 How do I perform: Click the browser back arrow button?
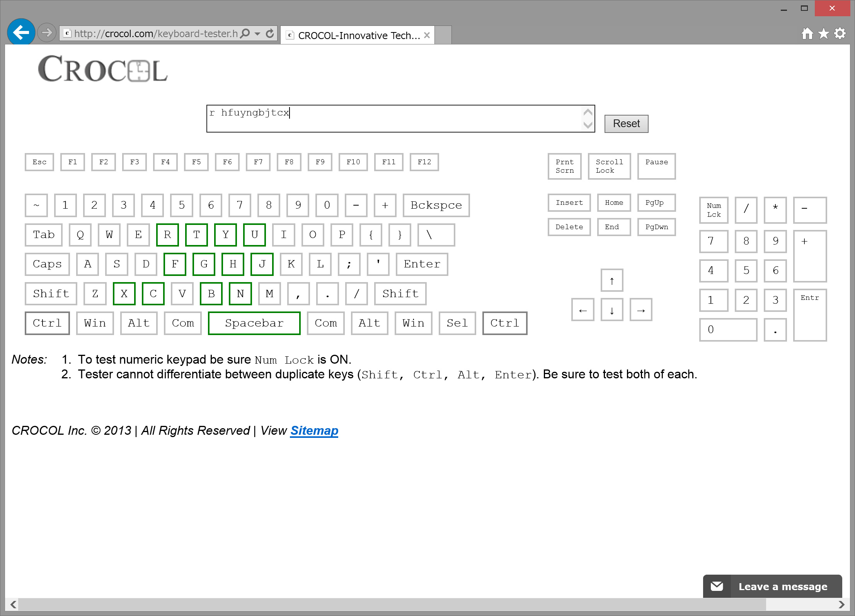(x=21, y=32)
